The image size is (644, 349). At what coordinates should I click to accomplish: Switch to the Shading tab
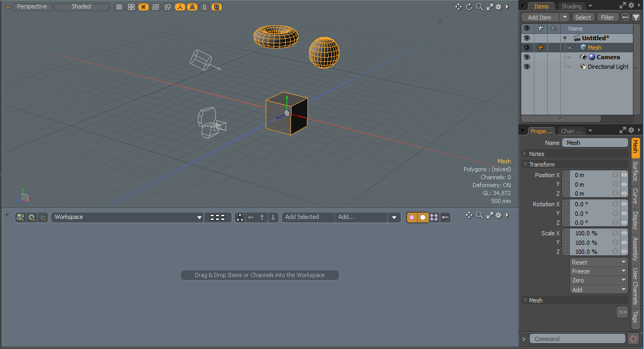[x=572, y=6]
